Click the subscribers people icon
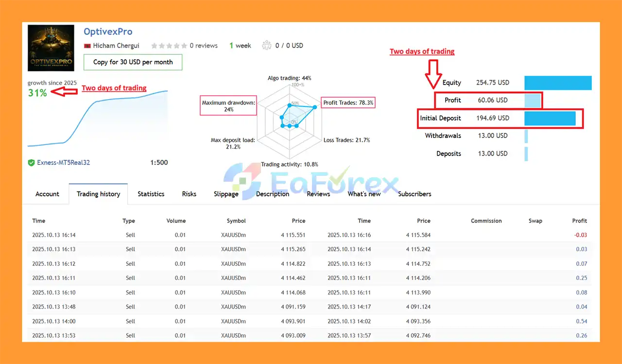Viewport: 622px width, 364px height. (x=266, y=45)
